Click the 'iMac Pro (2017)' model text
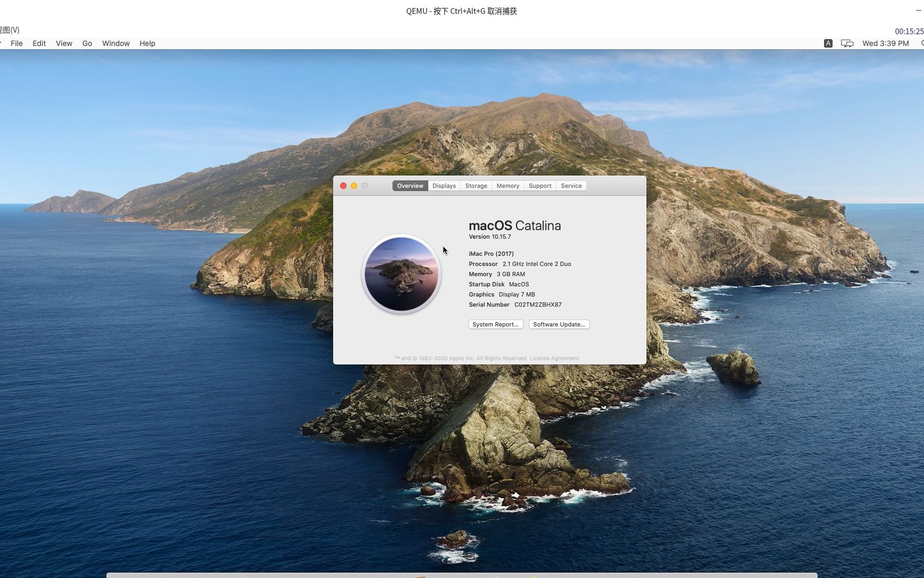924x578 pixels. pos(491,254)
